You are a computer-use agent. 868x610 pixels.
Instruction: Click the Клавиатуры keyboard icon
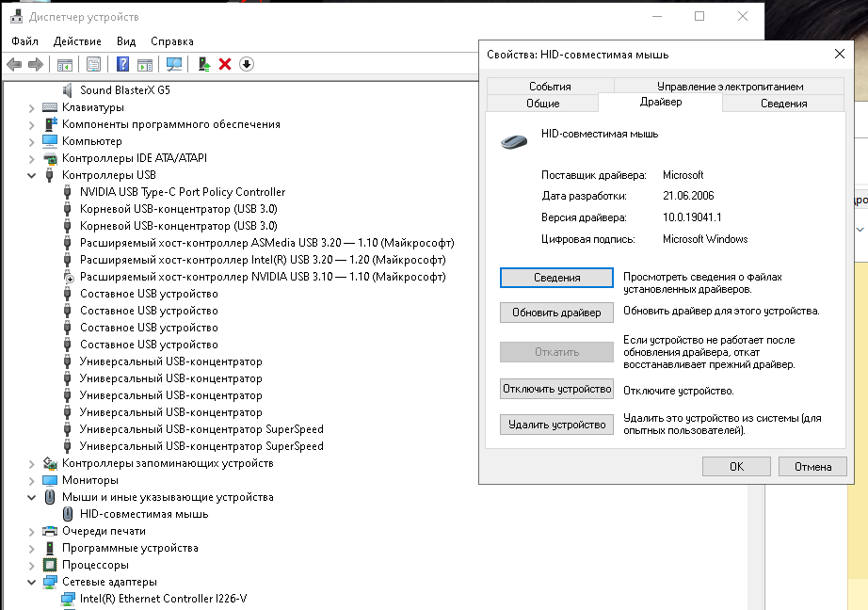50,107
